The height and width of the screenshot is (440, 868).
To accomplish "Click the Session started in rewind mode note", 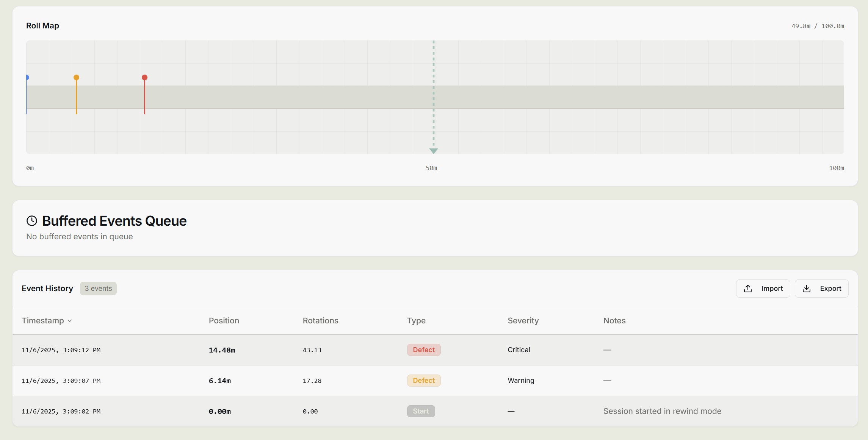I will click(662, 411).
